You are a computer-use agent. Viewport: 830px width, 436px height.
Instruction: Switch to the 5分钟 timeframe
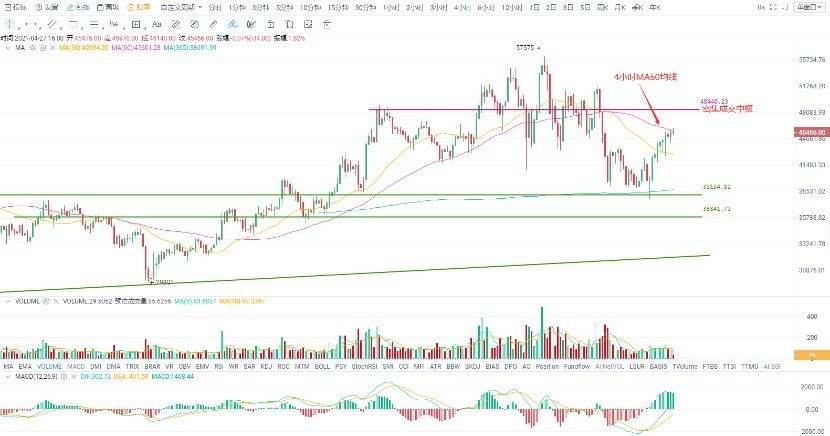285,7
